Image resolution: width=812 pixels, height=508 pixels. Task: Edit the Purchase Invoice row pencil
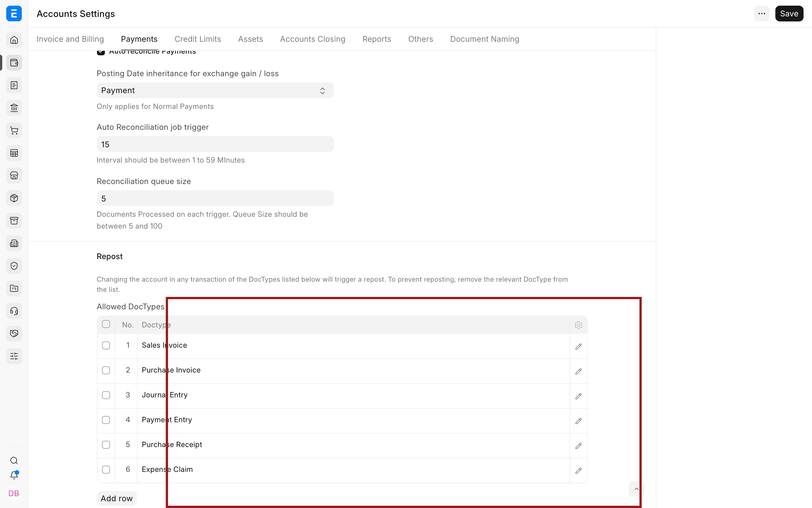pyautogui.click(x=578, y=371)
